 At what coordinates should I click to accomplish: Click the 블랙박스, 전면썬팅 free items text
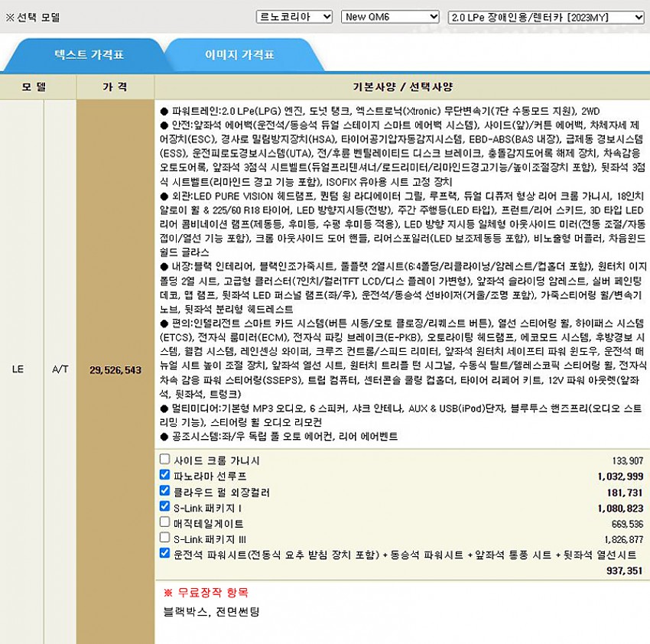pos(211,612)
